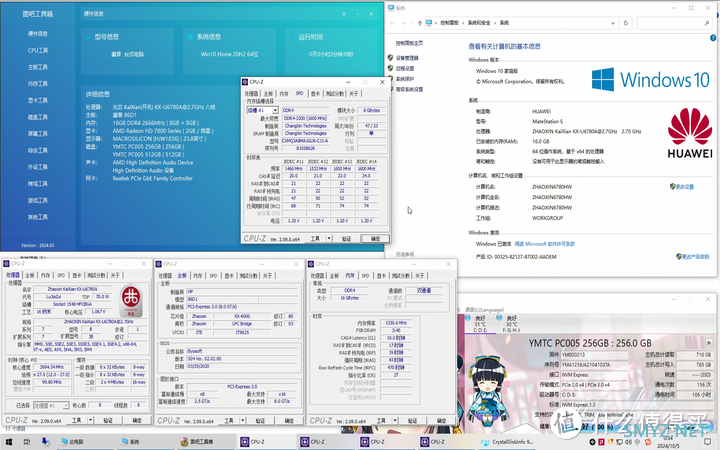The image size is (720, 450).
Task: Click the shield icon beside 设备管理器
Action: [391, 58]
